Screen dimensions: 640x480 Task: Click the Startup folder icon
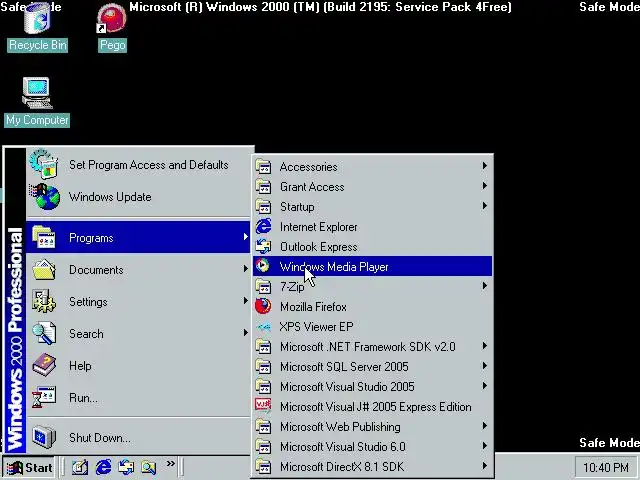(x=263, y=206)
